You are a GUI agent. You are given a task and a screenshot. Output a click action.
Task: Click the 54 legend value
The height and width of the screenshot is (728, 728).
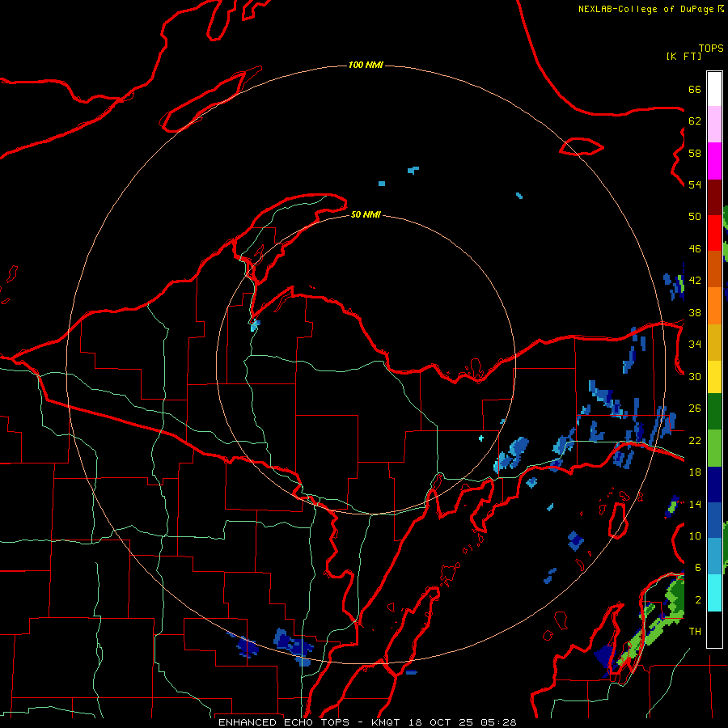(695, 184)
